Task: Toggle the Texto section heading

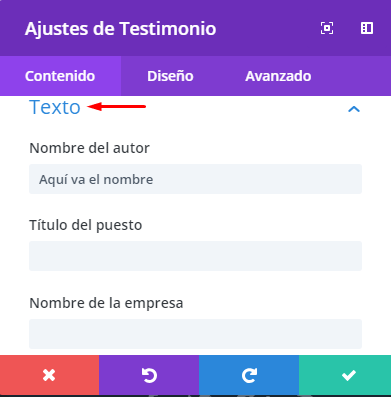Action: 55,107
